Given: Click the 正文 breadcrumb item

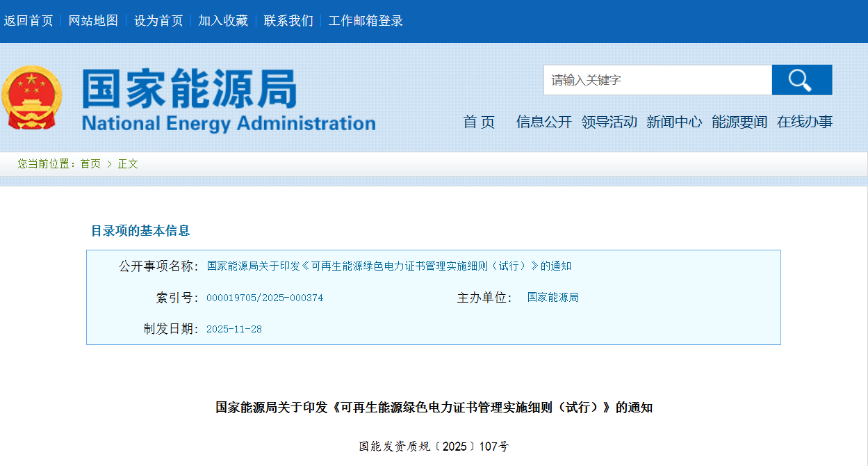Looking at the screenshot, I should (128, 164).
